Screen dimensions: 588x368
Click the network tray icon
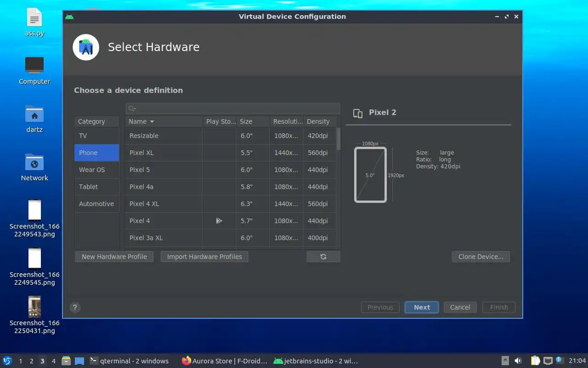pos(548,361)
